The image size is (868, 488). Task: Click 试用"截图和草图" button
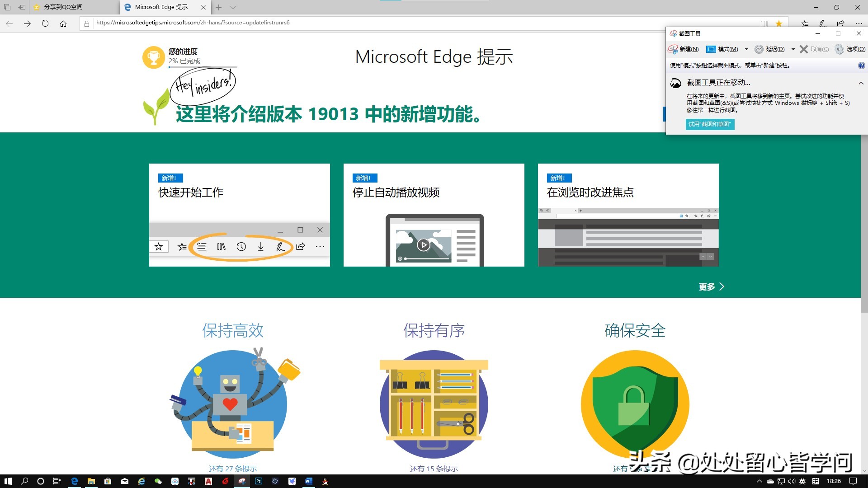(710, 124)
